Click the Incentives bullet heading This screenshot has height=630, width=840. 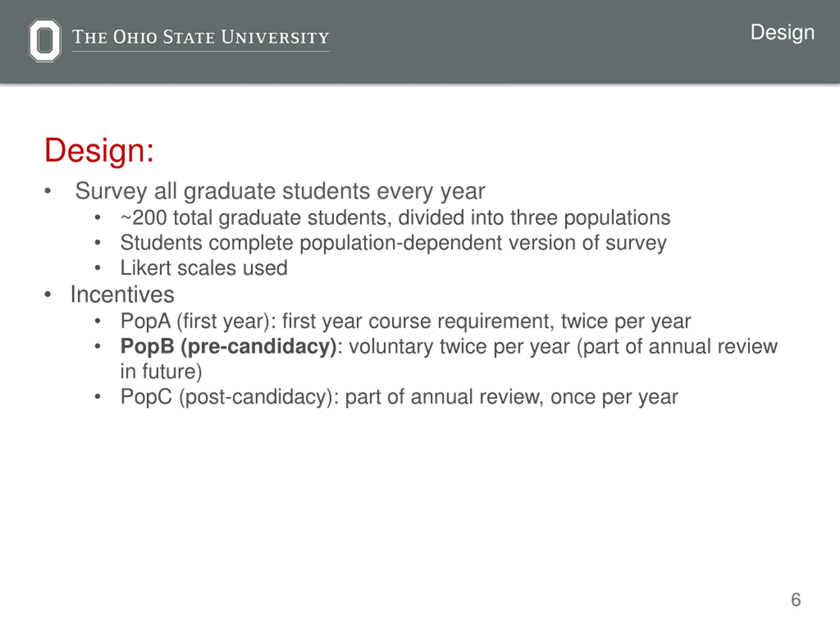tap(122, 294)
